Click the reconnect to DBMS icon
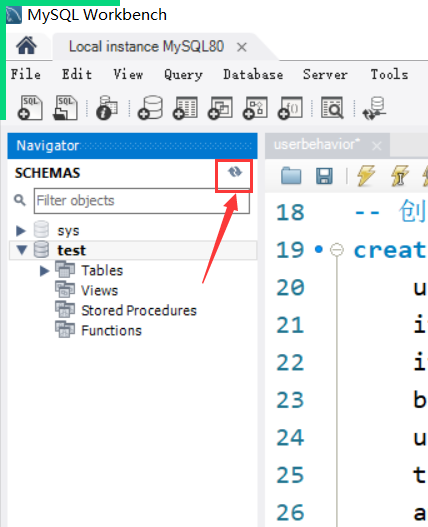 [x=374, y=108]
